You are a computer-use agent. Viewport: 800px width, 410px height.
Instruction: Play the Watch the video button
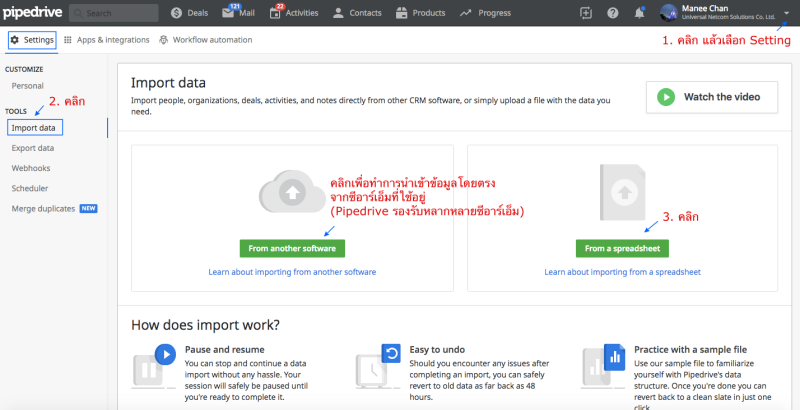[711, 97]
